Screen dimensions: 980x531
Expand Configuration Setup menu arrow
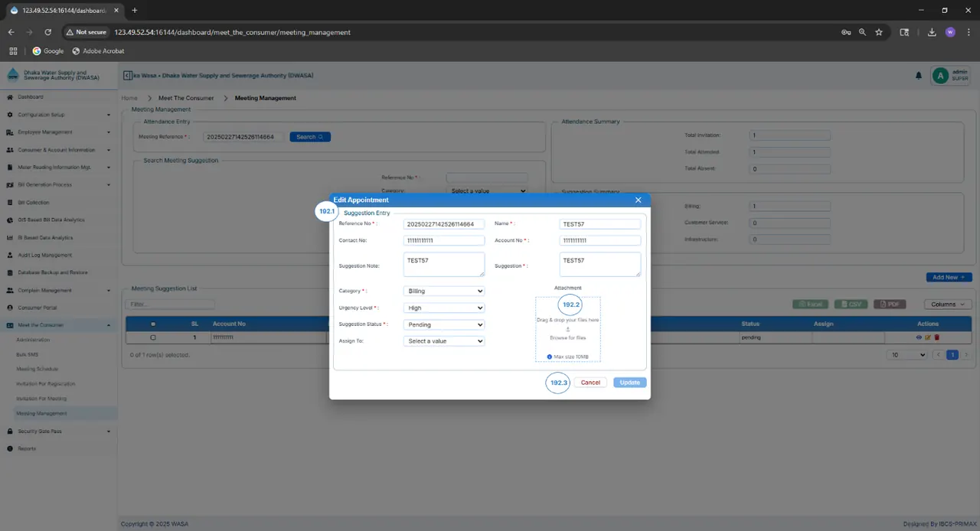pos(109,115)
